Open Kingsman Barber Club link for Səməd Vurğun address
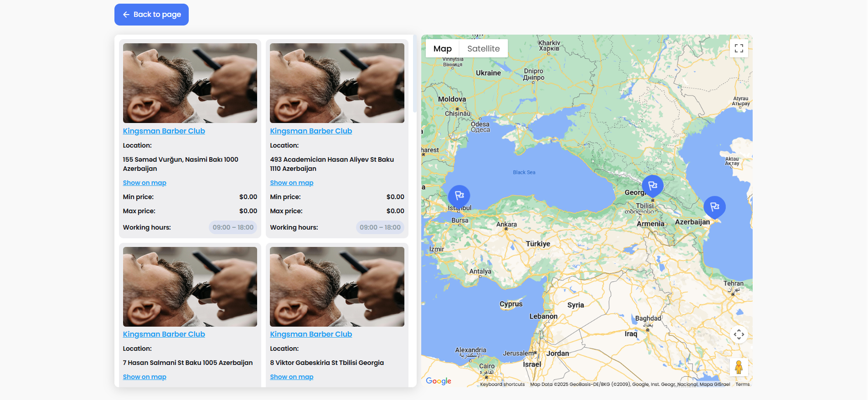This screenshot has height=400, width=868. pos(164,131)
